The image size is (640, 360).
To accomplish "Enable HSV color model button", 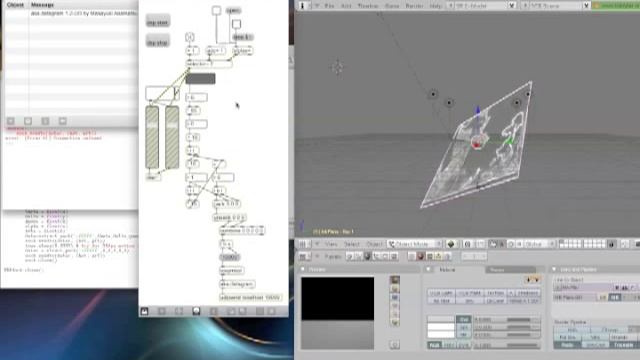I will coord(449,345).
